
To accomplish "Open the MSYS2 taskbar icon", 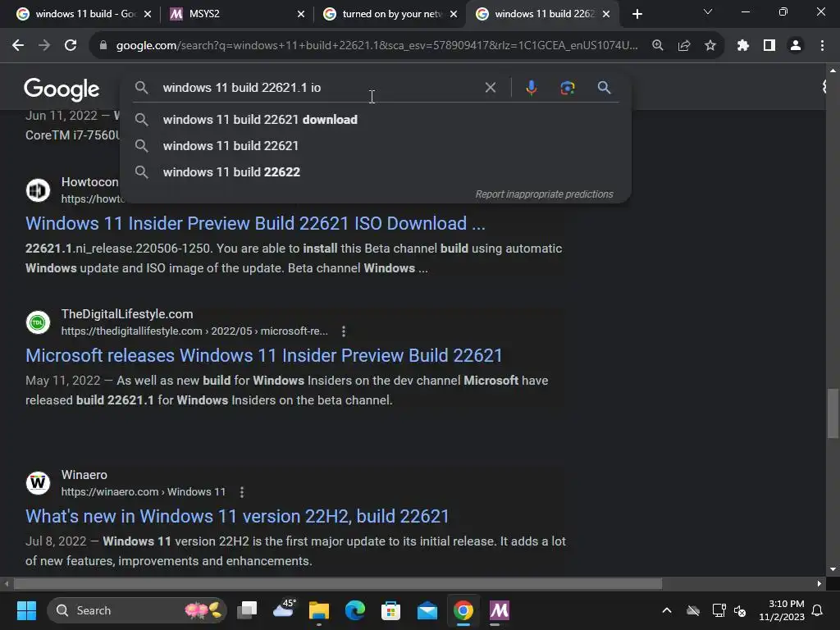I will pos(500,610).
